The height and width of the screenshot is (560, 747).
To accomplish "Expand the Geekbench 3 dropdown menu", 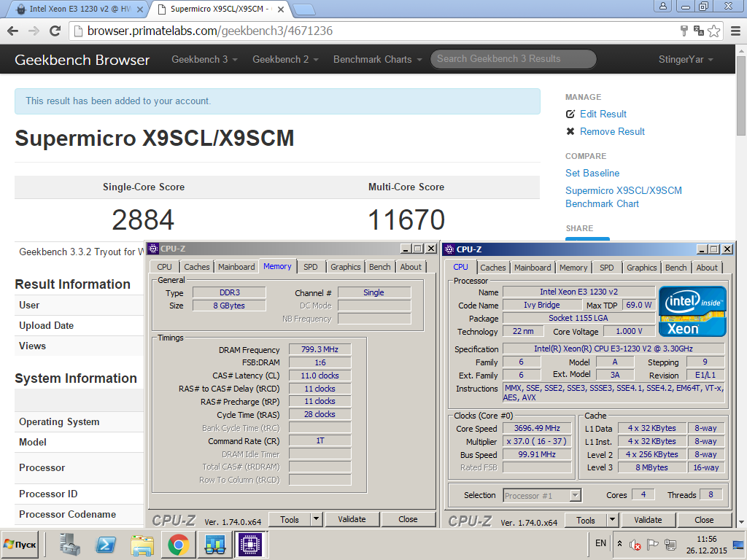I will (x=204, y=60).
